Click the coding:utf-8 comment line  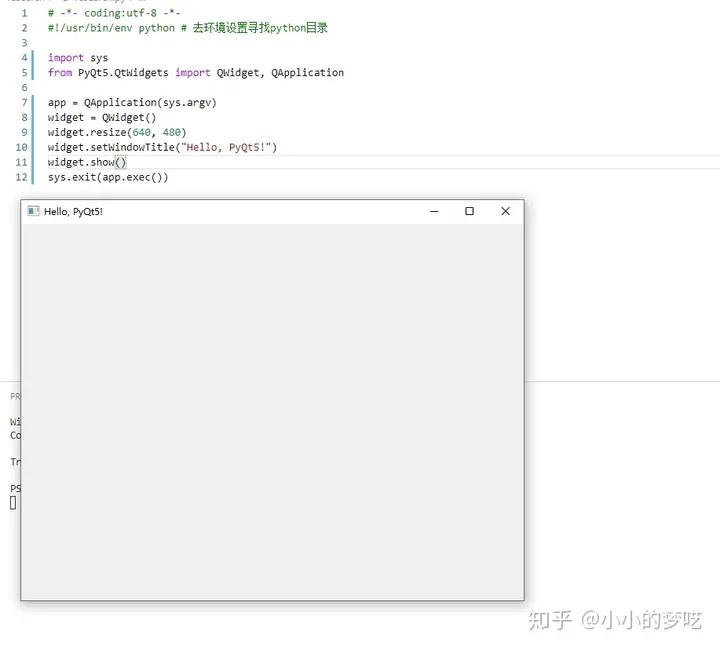(x=114, y=13)
